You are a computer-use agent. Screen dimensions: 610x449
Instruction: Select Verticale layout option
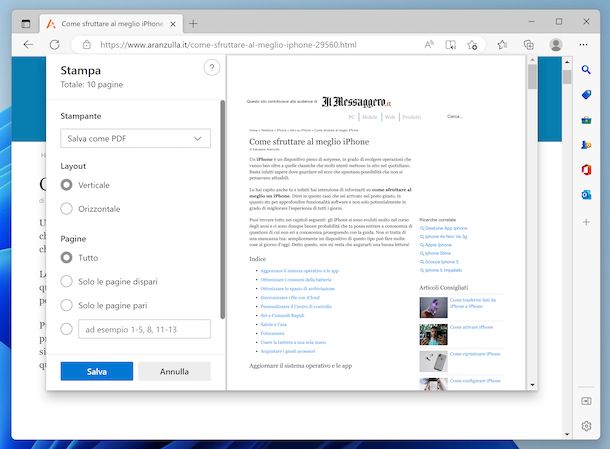pyautogui.click(x=67, y=185)
